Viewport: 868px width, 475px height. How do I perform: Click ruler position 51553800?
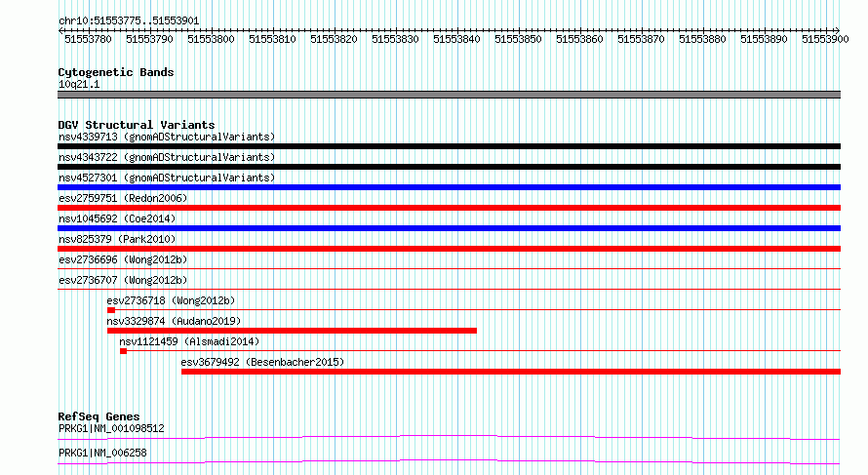(x=211, y=39)
